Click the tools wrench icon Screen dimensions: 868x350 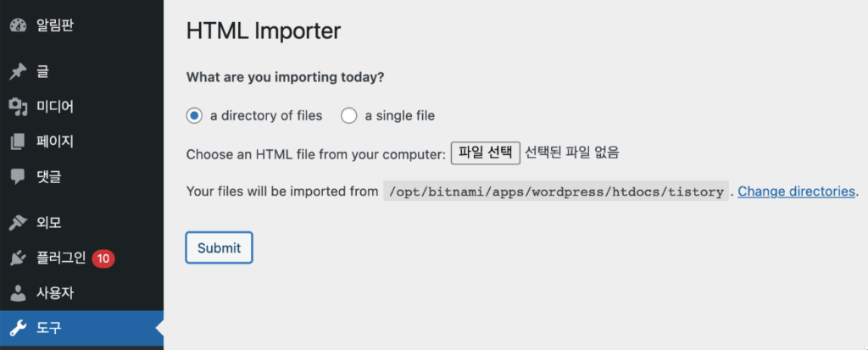coord(18,328)
